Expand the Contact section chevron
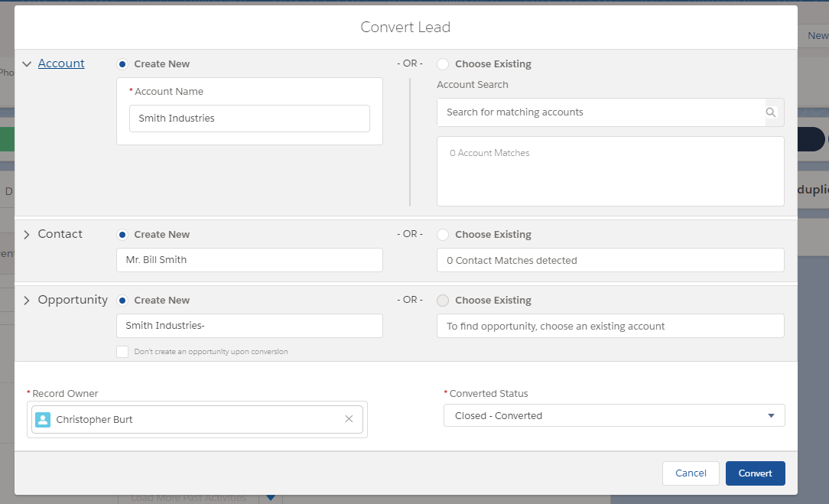This screenshot has height=504, width=829. coord(27,235)
